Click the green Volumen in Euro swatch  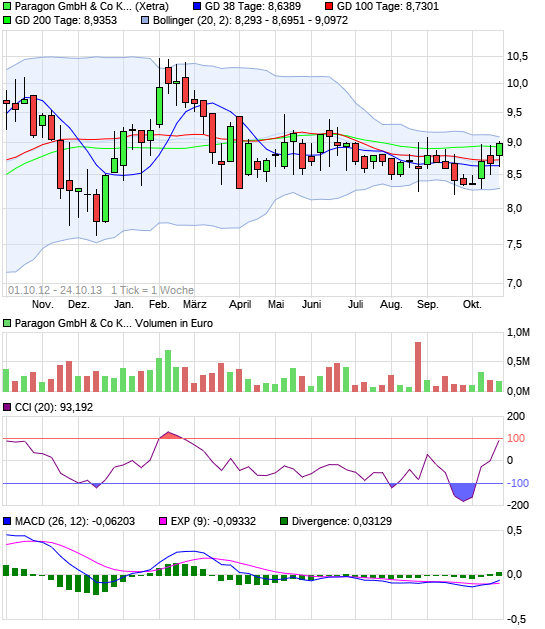pyautogui.click(x=7, y=323)
